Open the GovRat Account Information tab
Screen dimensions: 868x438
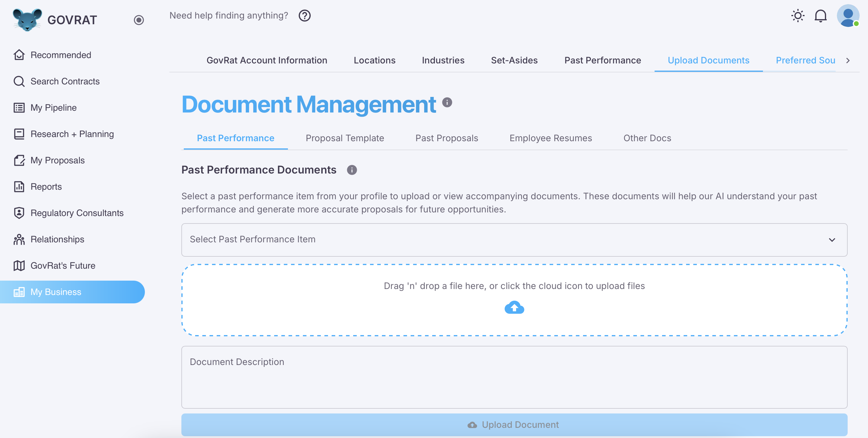(x=267, y=60)
